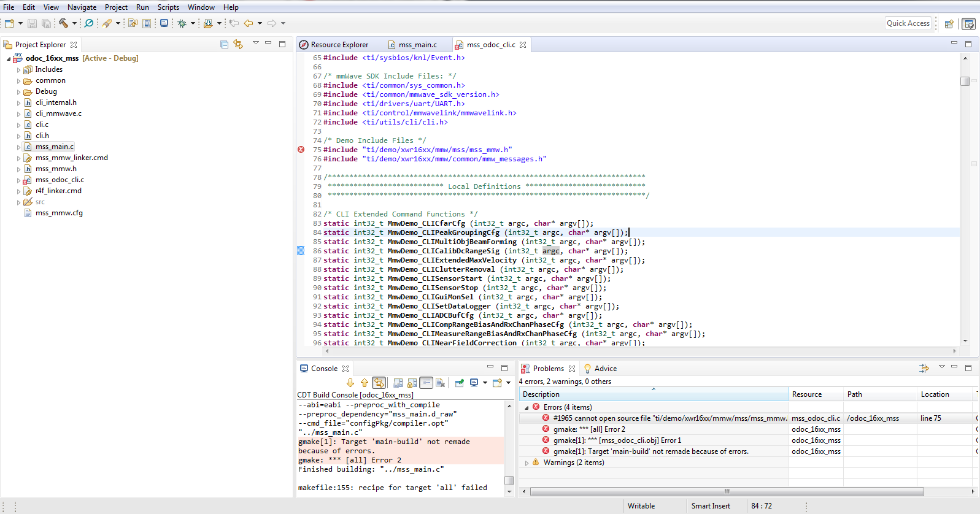Switch to the mss_main.c editor tab
Image resolution: width=980 pixels, height=514 pixels.
coord(417,45)
